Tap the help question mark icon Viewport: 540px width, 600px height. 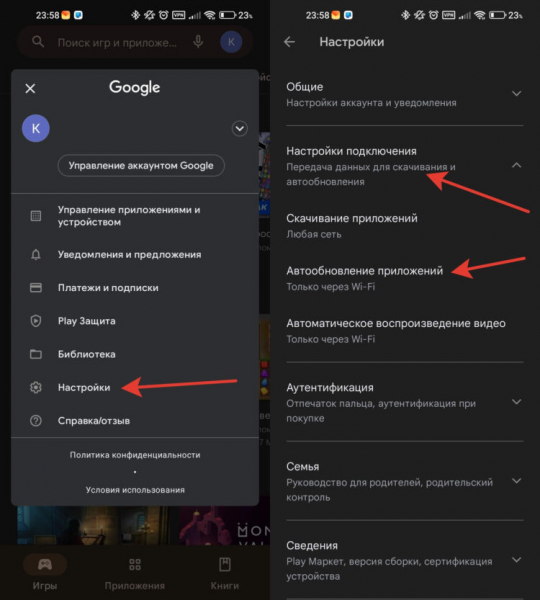(x=36, y=421)
